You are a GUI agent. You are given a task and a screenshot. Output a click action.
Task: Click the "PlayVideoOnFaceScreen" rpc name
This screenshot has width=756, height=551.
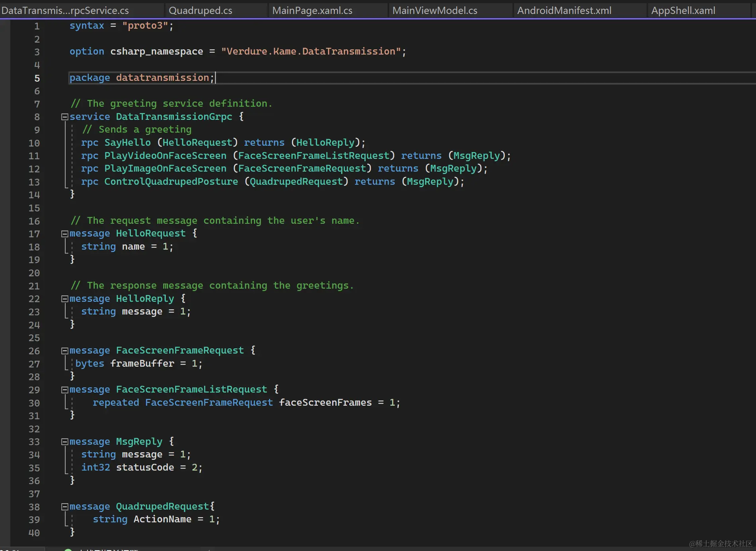pyautogui.click(x=165, y=156)
